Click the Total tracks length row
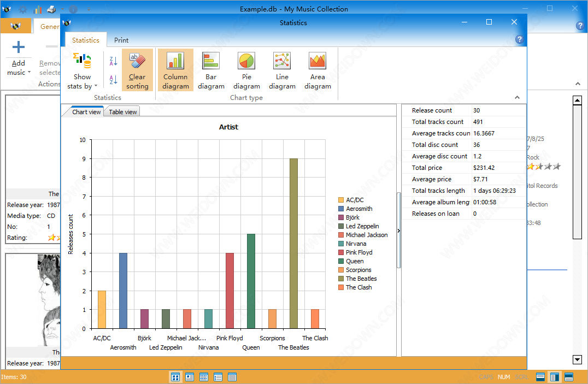The height and width of the screenshot is (384, 588). [x=464, y=191]
